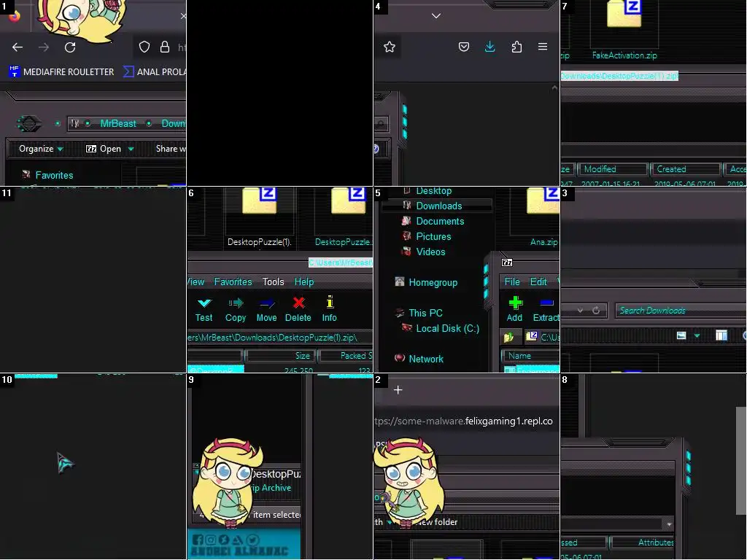Open the 7-Zip File menu
This screenshot has width=747, height=560.
[x=512, y=281]
